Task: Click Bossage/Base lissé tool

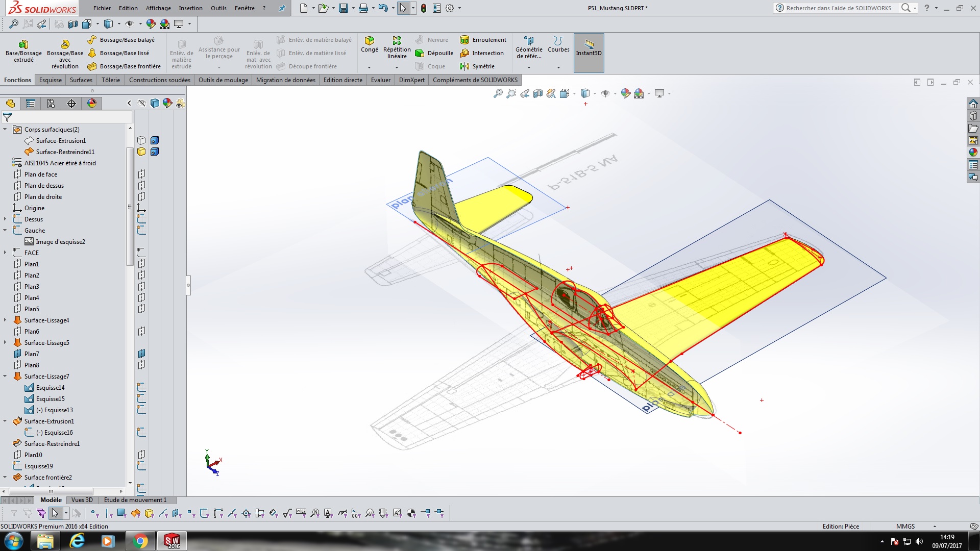Action: click(119, 53)
